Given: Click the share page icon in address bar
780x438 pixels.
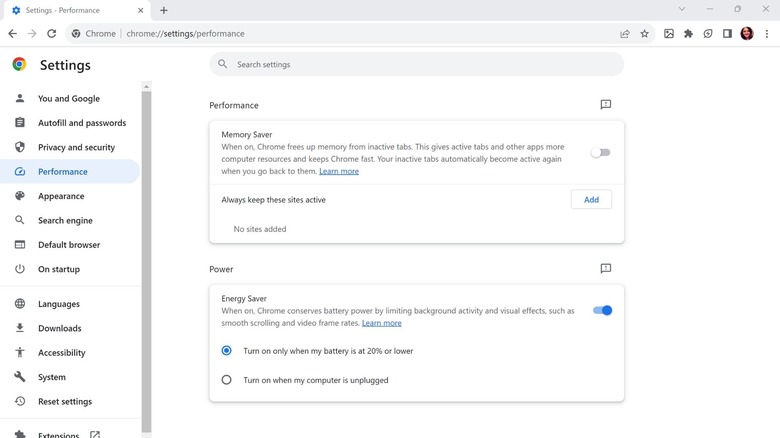Looking at the screenshot, I should coord(625,33).
